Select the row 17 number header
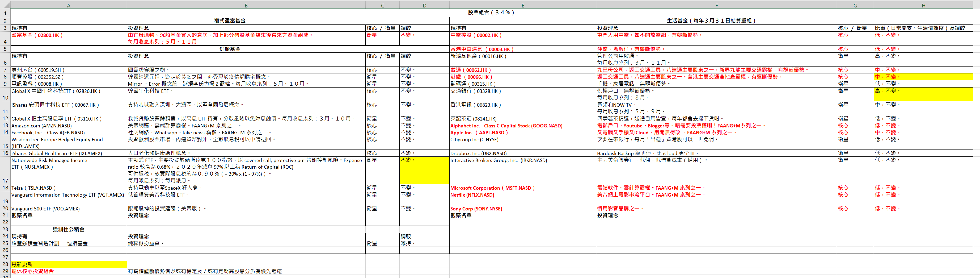The width and height of the screenshot is (980, 278). (x=5, y=170)
